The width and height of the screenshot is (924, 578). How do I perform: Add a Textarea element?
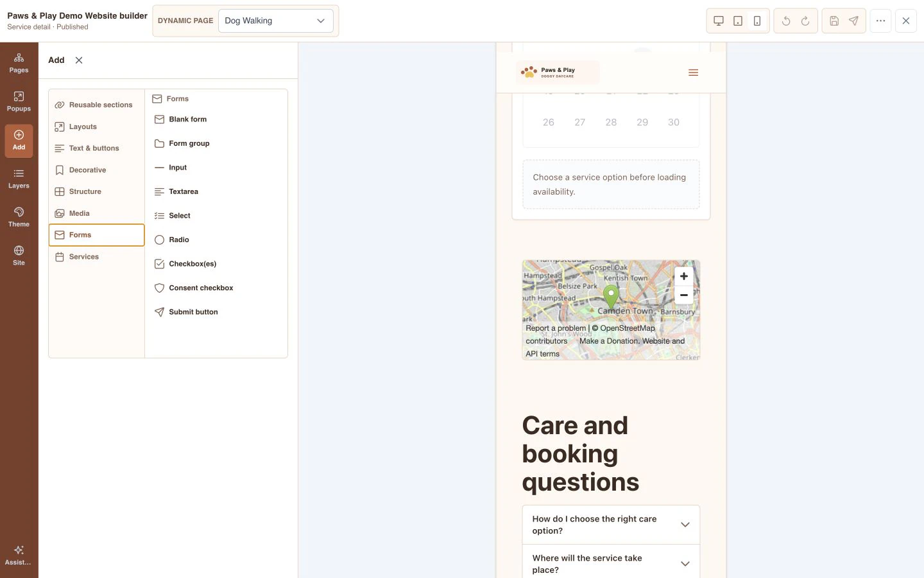coord(216,192)
